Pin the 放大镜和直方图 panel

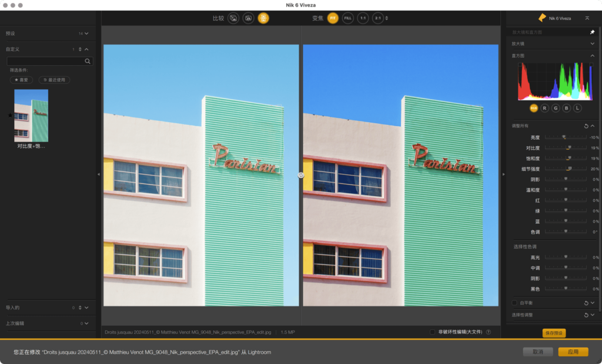[x=593, y=32]
